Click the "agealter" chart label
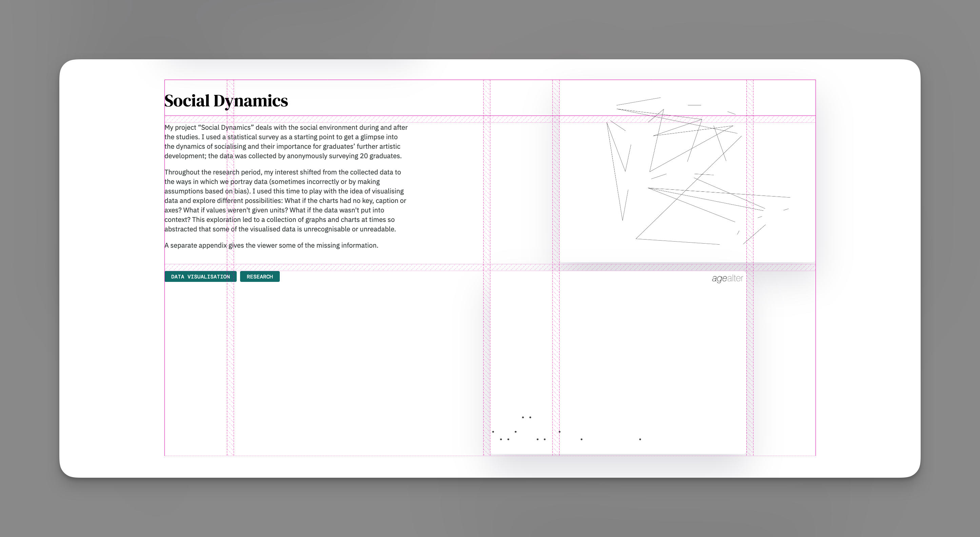This screenshot has height=537, width=980. tap(727, 278)
